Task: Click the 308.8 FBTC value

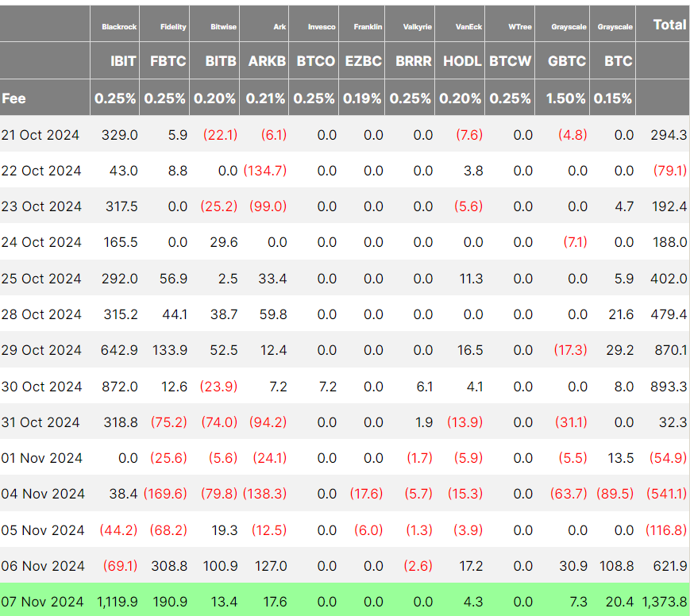Action: click(x=169, y=566)
